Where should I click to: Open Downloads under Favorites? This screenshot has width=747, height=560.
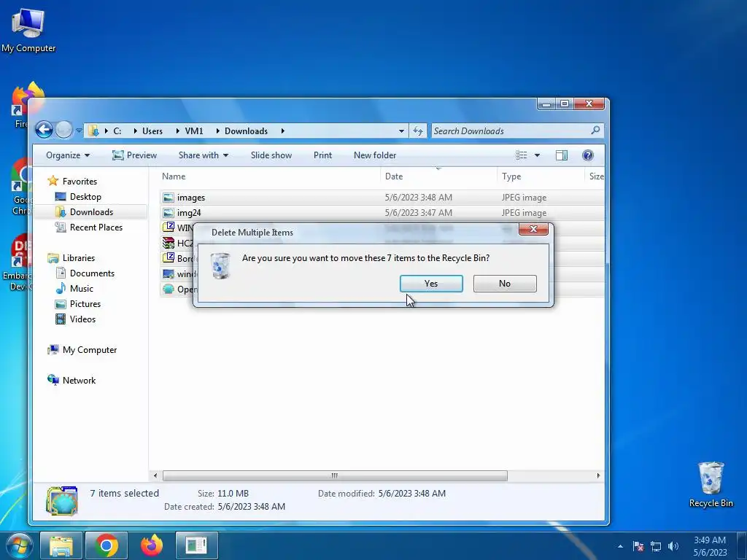tap(91, 212)
